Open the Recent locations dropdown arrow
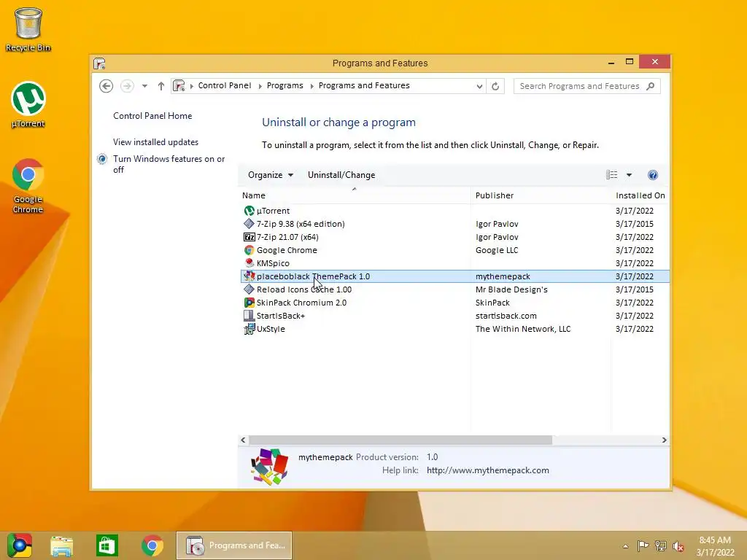 [144, 86]
